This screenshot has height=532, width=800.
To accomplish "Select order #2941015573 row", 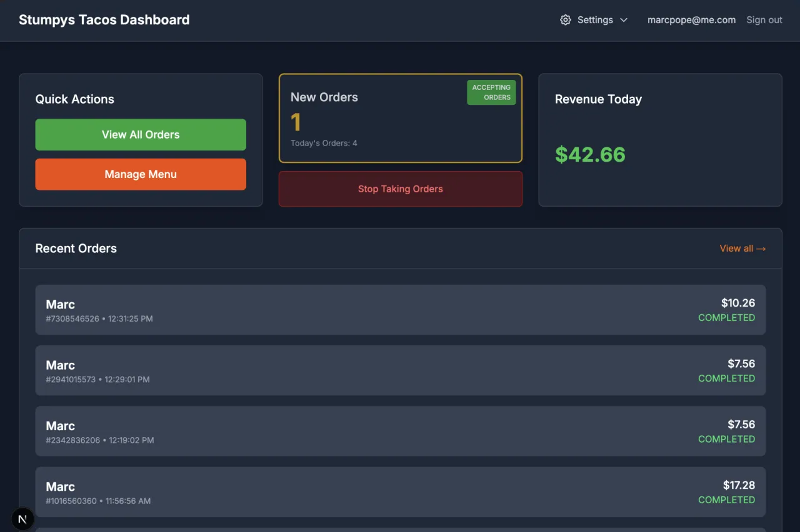I will click(400, 370).
